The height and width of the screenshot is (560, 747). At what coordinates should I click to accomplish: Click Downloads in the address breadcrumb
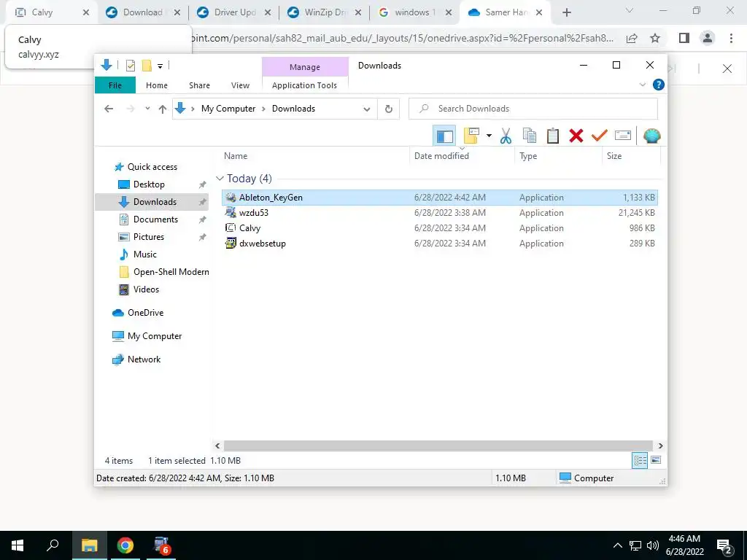[293, 109]
